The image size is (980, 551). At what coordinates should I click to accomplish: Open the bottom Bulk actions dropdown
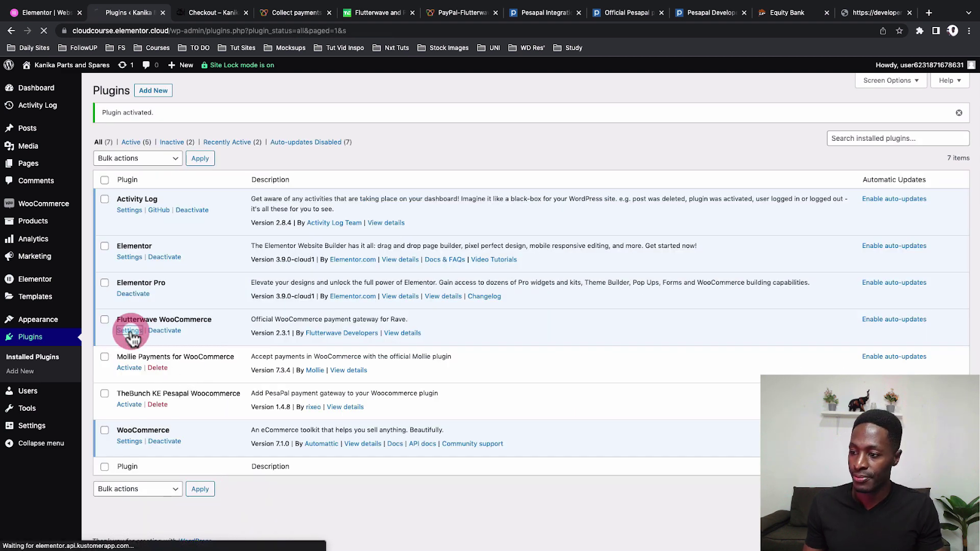tap(138, 489)
